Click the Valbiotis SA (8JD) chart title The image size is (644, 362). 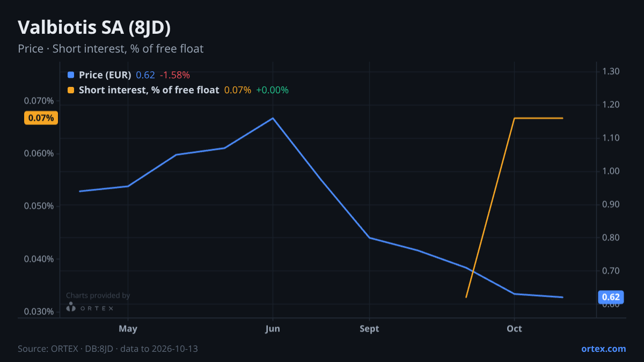pyautogui.click(x=94, y=28)
